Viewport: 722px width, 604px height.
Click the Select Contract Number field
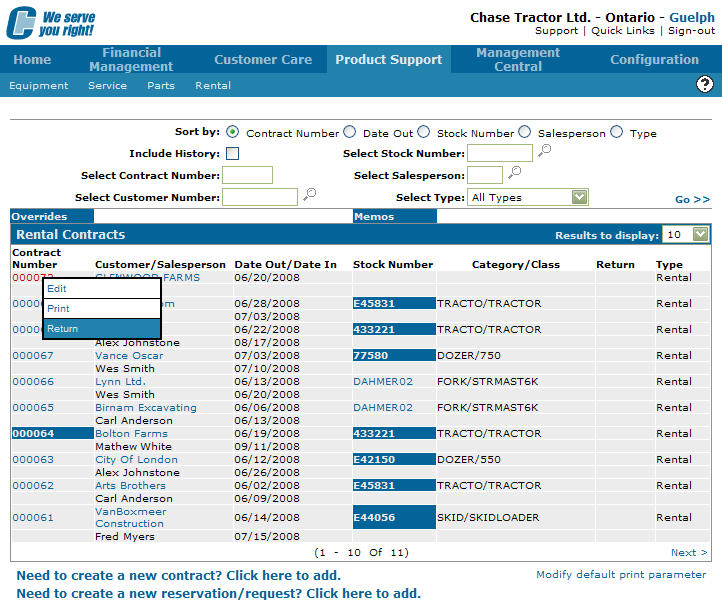pos(247,175)
